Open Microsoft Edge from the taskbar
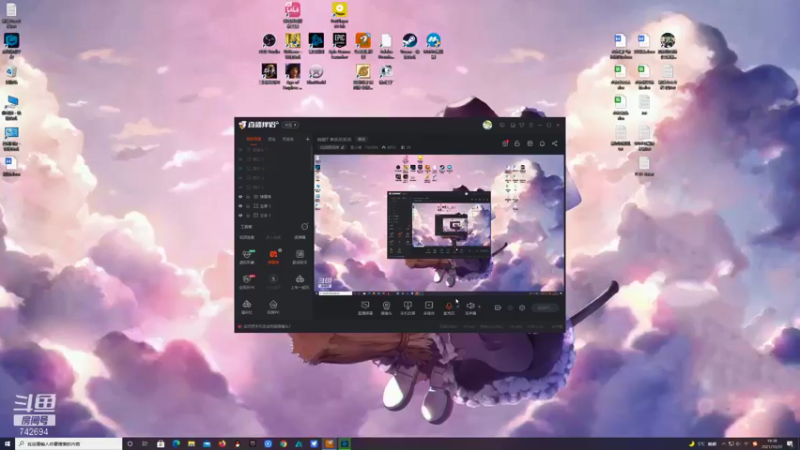The height and width of the screenshot is (450, 800). (176, 444)
